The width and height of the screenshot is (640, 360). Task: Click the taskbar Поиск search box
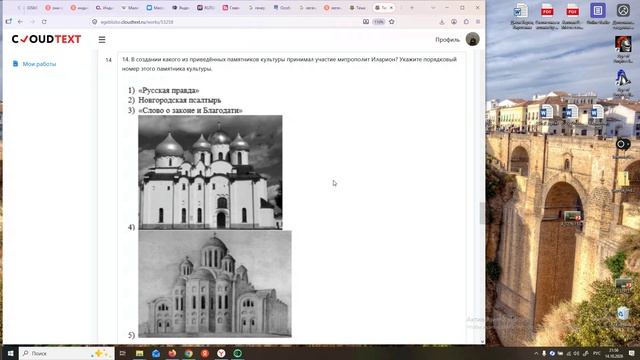[x=66, y=353]
